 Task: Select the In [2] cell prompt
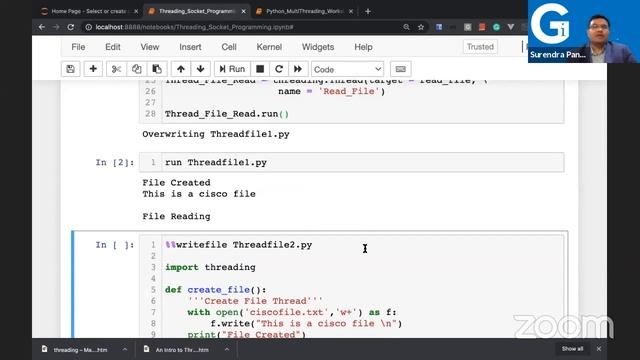point(115,162)
